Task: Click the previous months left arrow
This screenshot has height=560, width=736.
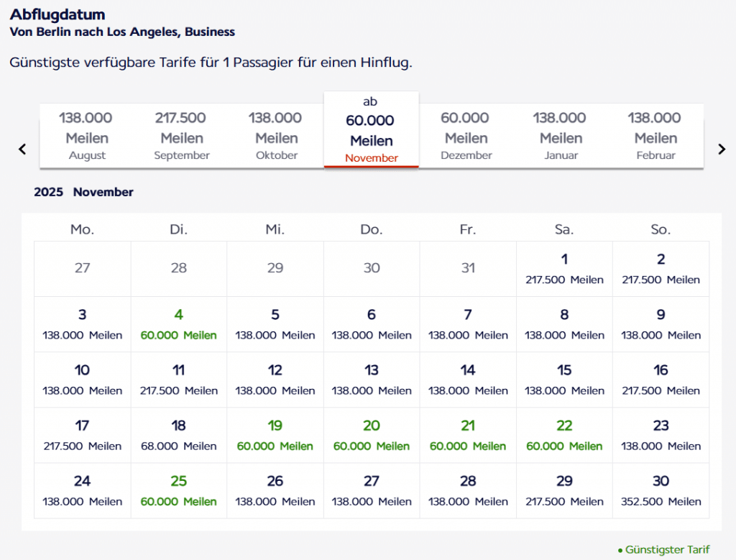Action: 22,149
